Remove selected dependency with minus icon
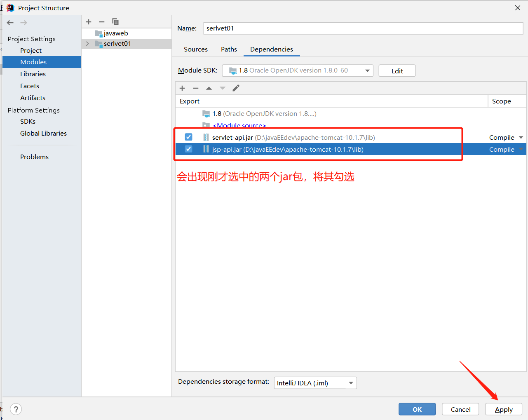Image resolution: width=528 pixels, height=420 pixels. [x=196, y=88]
